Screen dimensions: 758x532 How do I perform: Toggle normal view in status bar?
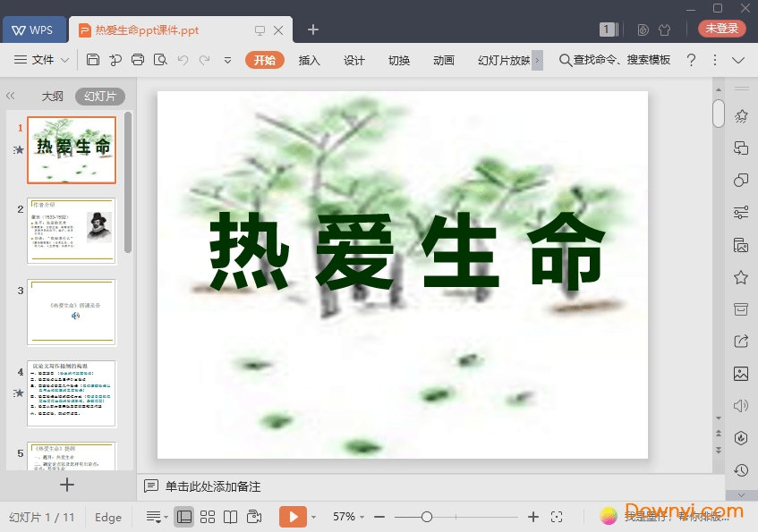[184, 517]
